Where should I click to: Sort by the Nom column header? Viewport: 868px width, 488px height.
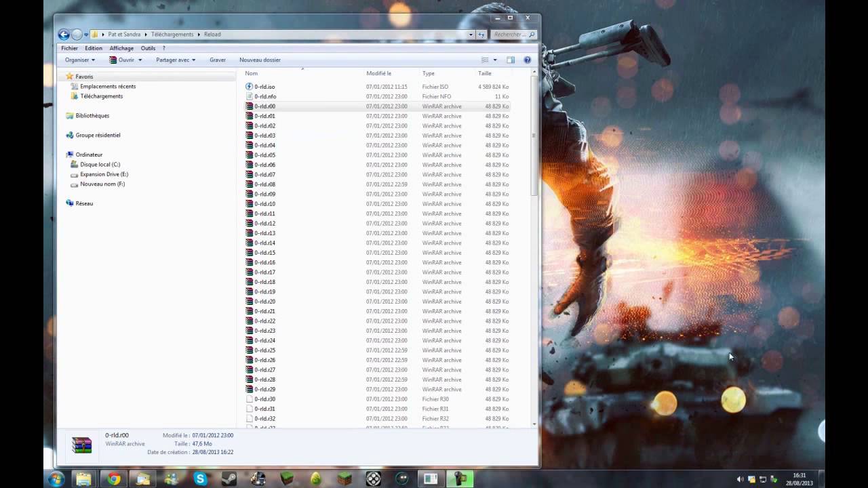[252, 73]
